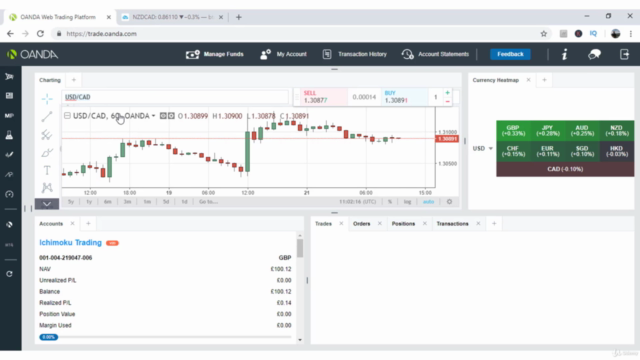
Task: Open Manage Funds
Action: pyautogui.click(x=215, y=54)
